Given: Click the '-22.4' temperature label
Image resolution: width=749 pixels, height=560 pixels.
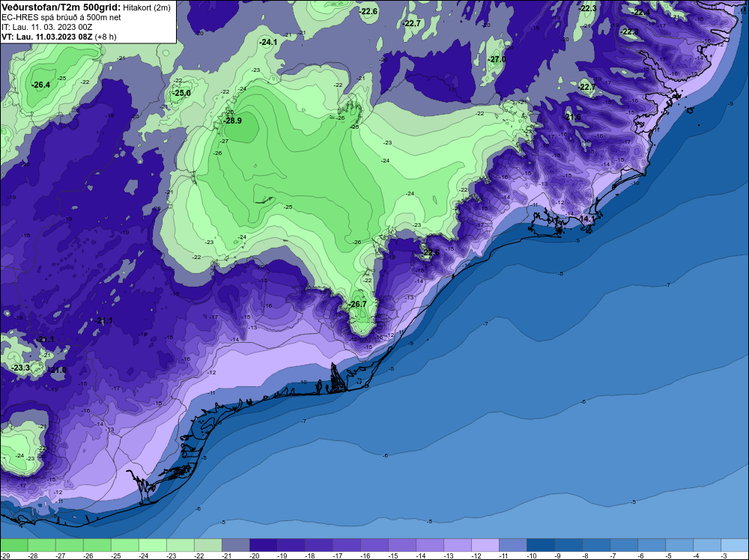Looking at the screenshot, I should [641, 13].
